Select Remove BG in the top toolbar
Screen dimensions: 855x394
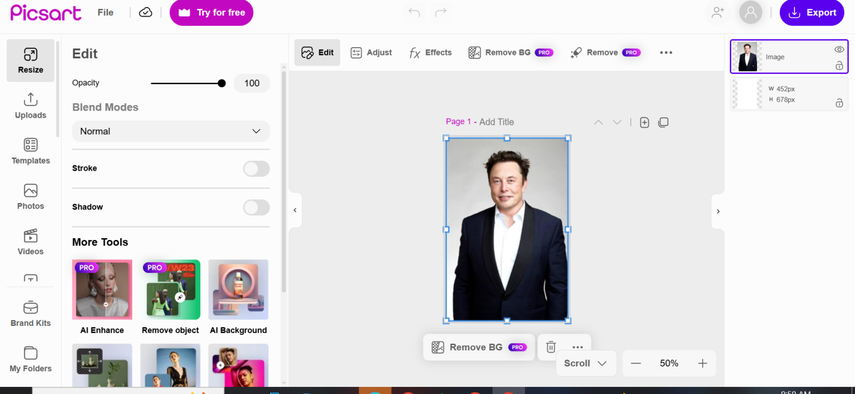pyautogui.click(x=510, y=52)
